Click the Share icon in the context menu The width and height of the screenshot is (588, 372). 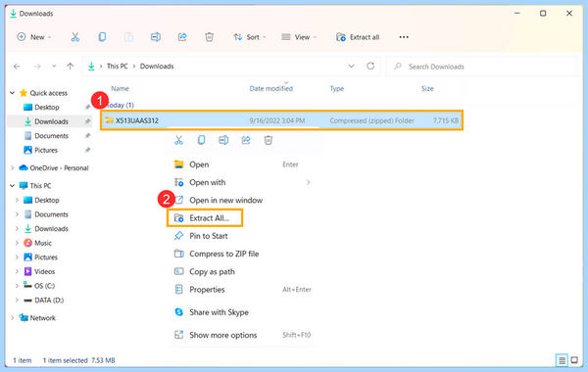(246, 140)
